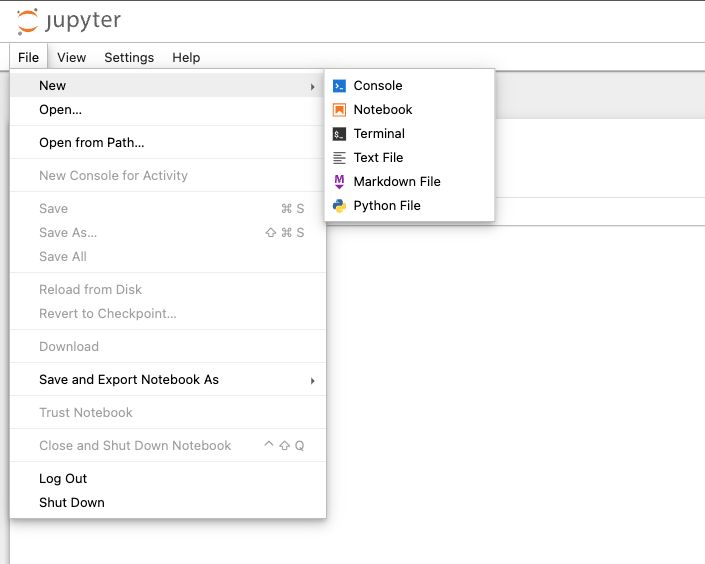Create a new Terminal
This screenshot has width=705, height=564.
409,134
